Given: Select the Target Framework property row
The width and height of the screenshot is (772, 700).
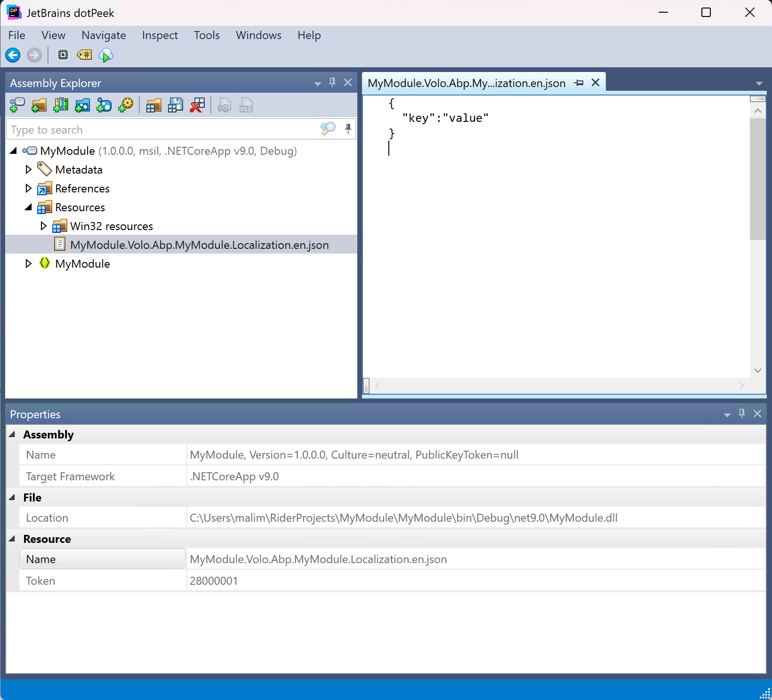Looking at the screenshot, I should pyautogui.click(x=393, y=476).
